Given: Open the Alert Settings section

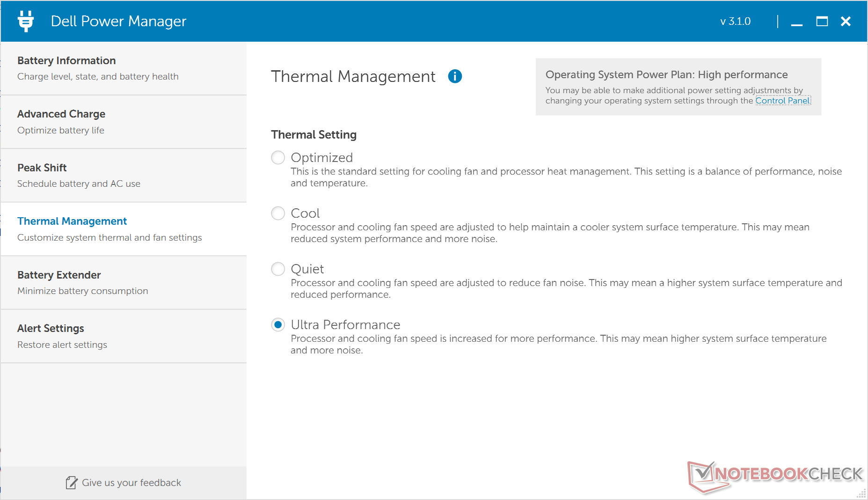Looking at the screenshot, I should [x=124, y=336].
